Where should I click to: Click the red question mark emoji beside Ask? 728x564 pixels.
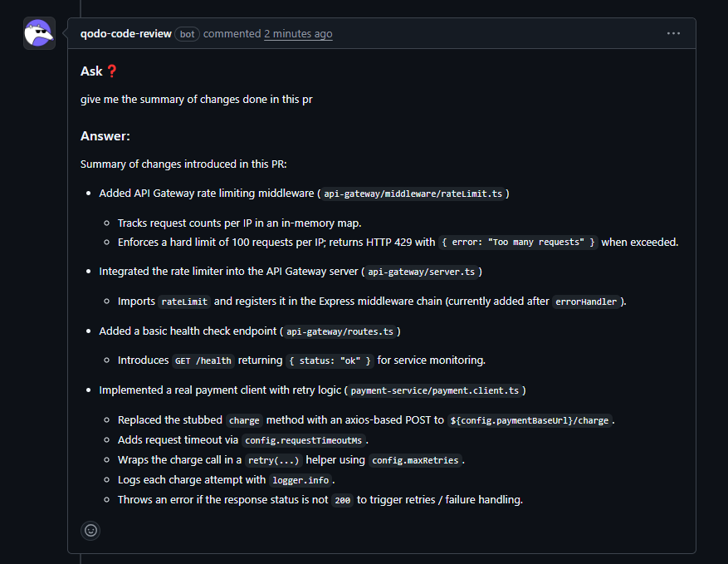112,71
